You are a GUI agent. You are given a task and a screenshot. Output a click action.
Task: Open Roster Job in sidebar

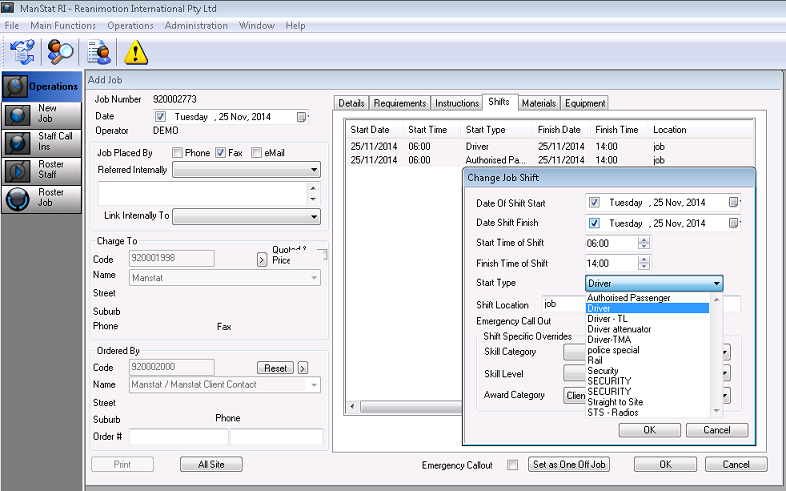click(42, 199)
